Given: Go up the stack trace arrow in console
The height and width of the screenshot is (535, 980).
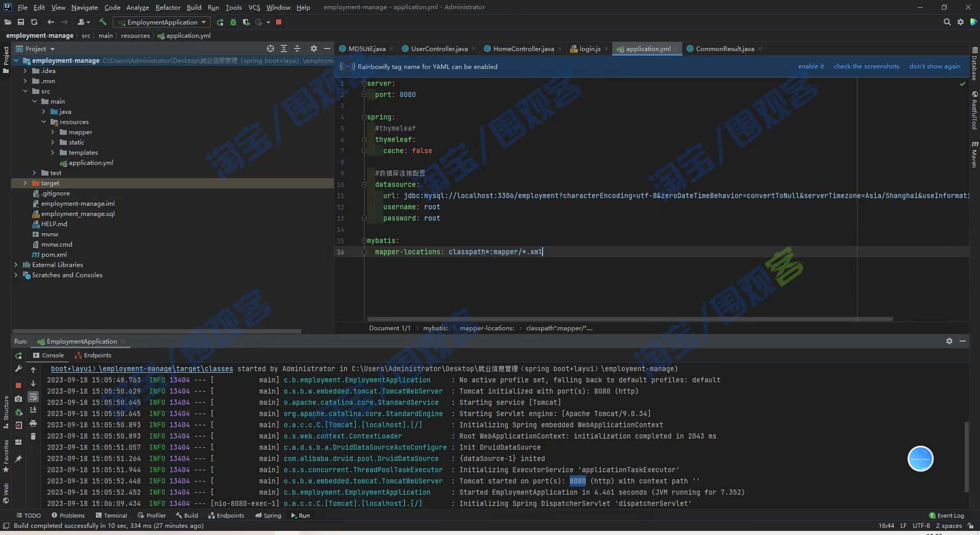Looking at the screenshot, I should click(x=33, y=370).
